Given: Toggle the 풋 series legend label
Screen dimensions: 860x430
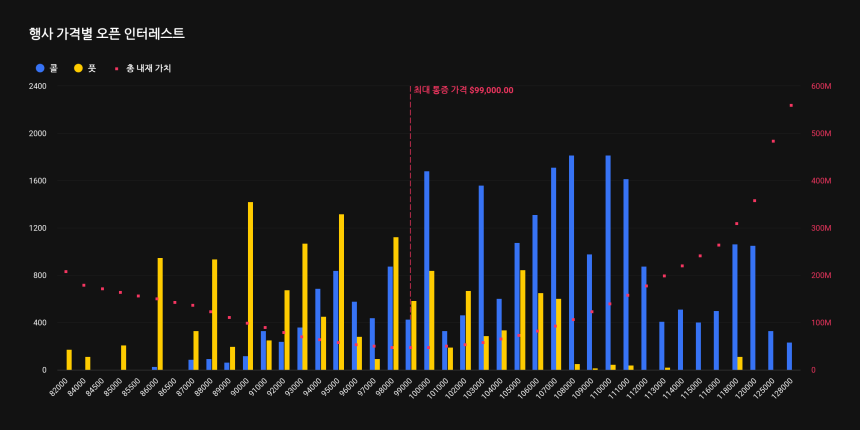Looking at the screenshot, I should [92, 68].
